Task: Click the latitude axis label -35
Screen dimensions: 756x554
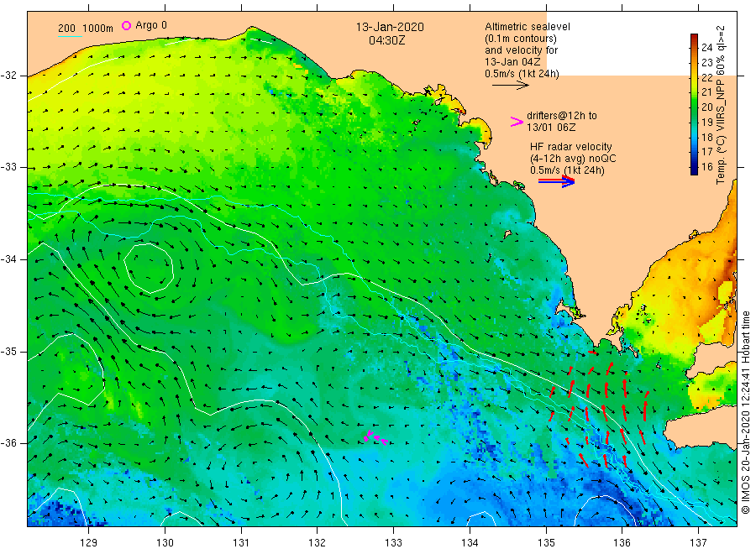Action: 8,351
